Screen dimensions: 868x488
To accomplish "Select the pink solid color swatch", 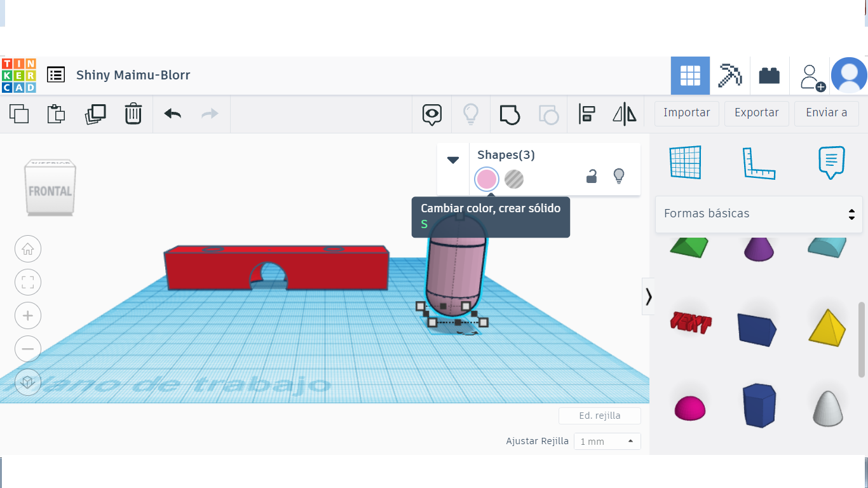I will pos(487,179).
